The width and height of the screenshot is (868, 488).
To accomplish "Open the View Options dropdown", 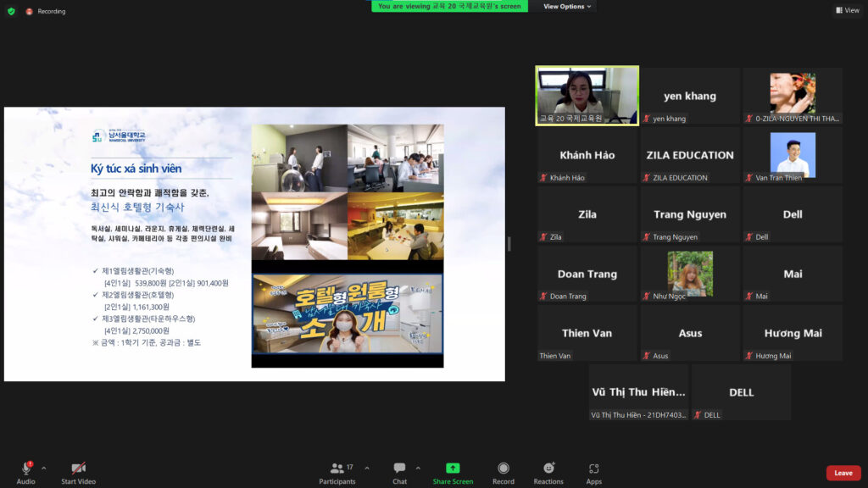I will pyautogui.click(x=567, y=7).
